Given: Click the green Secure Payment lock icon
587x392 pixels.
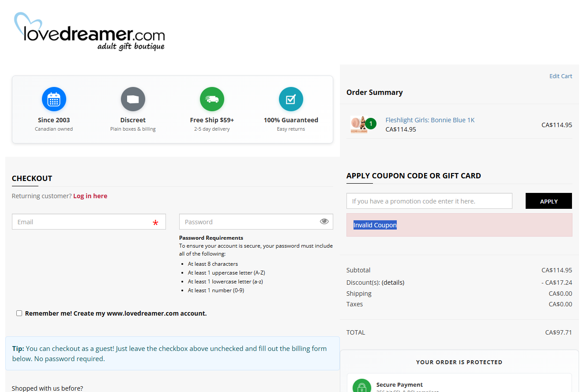Looking at the screenshot, I should pyautogui.click(x=362, y=386).
